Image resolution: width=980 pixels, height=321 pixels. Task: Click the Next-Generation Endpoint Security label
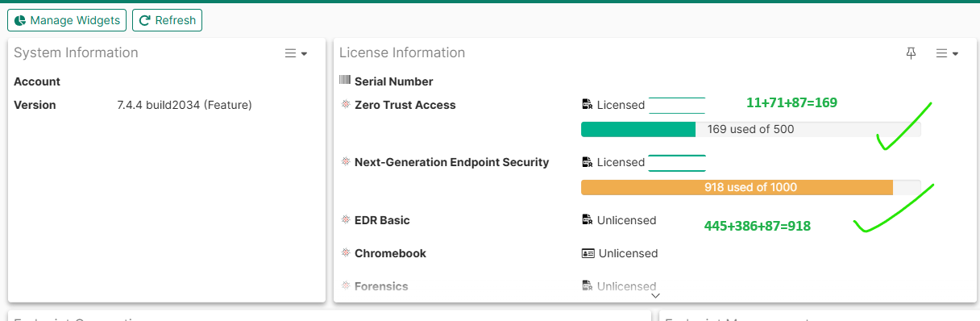pyautogui.click(x=451, y=162)
